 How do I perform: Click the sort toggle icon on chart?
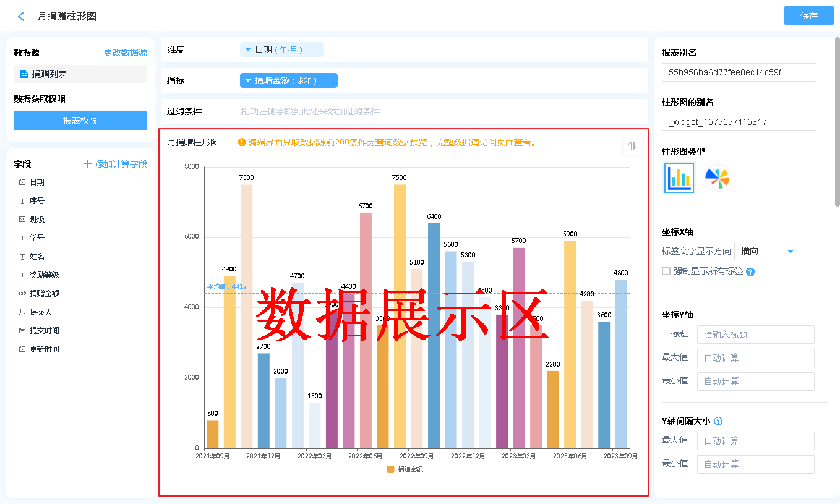(x=632, y=146)
